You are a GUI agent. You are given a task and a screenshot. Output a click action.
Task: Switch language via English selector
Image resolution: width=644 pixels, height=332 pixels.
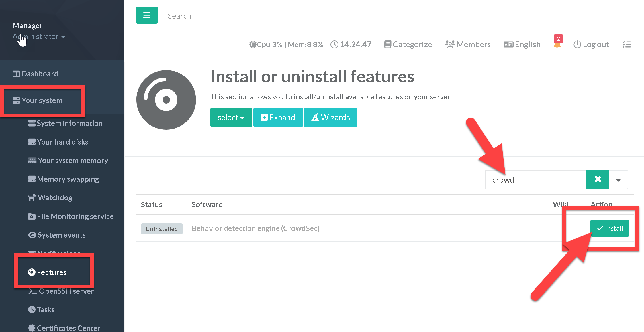click(x=522, y=44)
